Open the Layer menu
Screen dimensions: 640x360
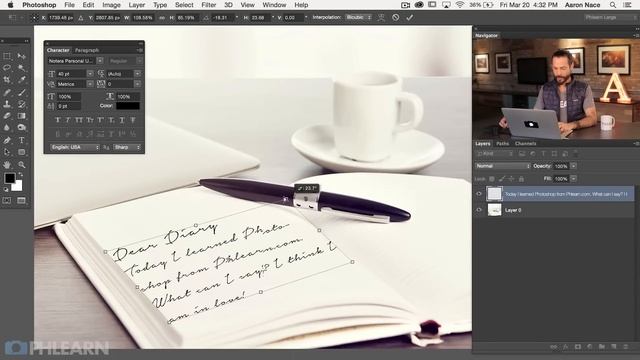pos(137,5)
